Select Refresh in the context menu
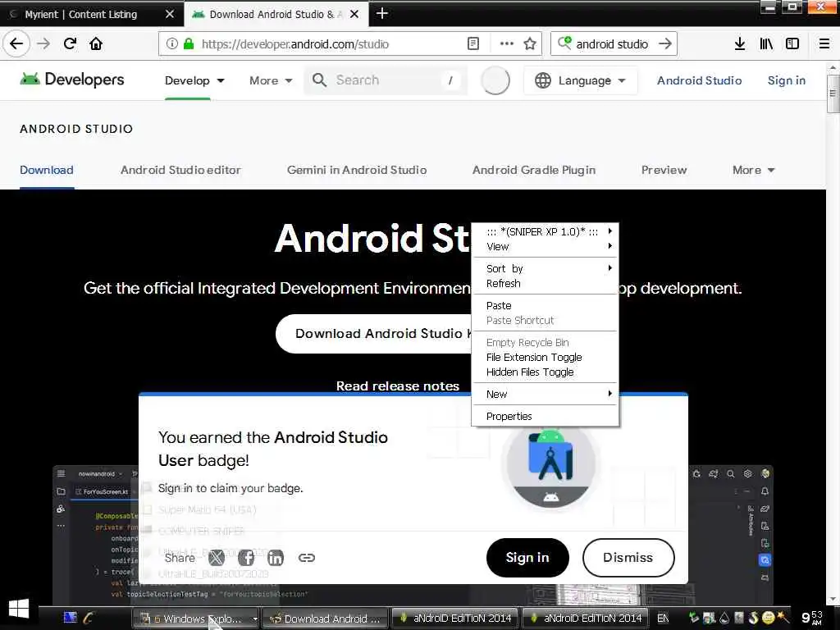 (x=545, y=283)
